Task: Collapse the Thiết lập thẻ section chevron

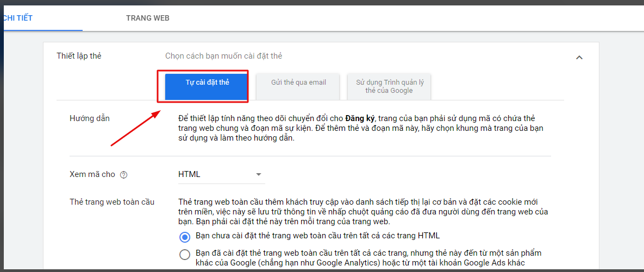Action: 579,58
